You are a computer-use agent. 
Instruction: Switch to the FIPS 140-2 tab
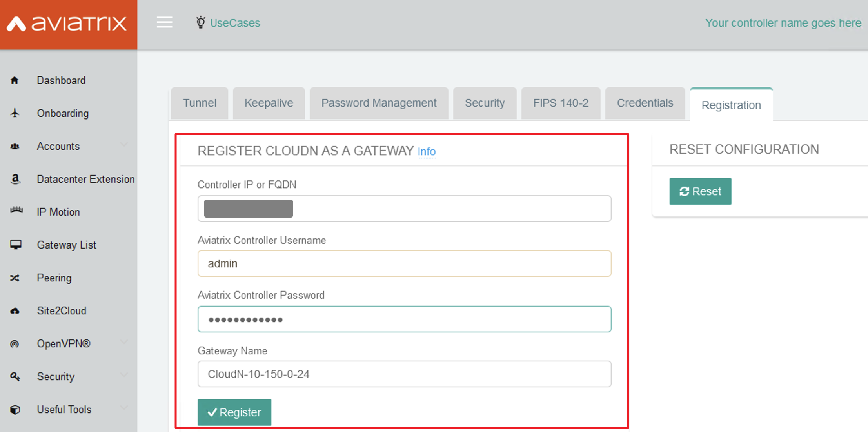click(x=559, y=104)
